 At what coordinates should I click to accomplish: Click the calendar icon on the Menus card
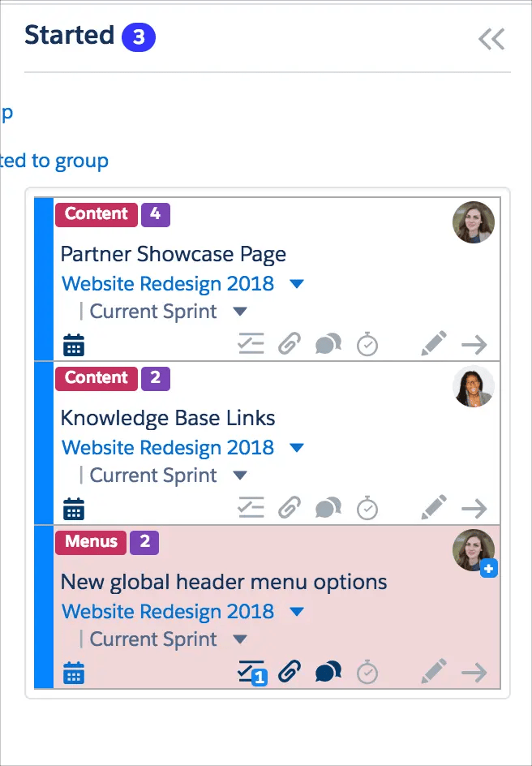(74, 671)
